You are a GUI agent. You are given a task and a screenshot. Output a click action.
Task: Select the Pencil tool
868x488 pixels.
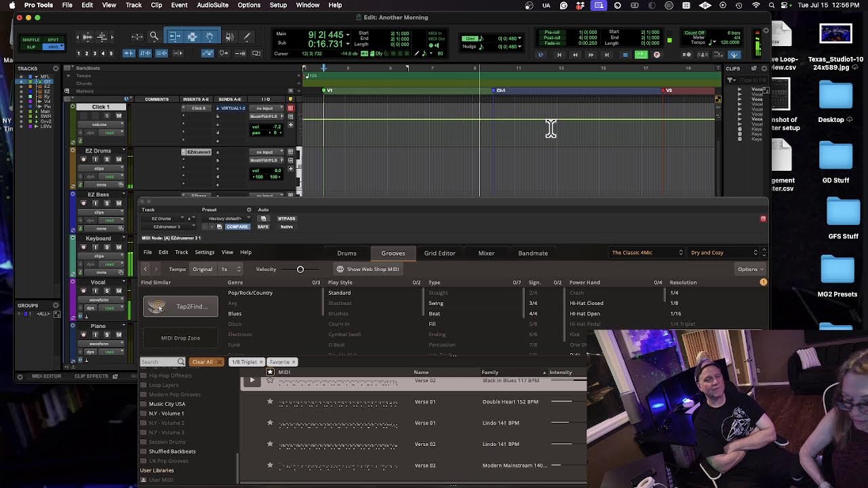[x=248, y=37]
